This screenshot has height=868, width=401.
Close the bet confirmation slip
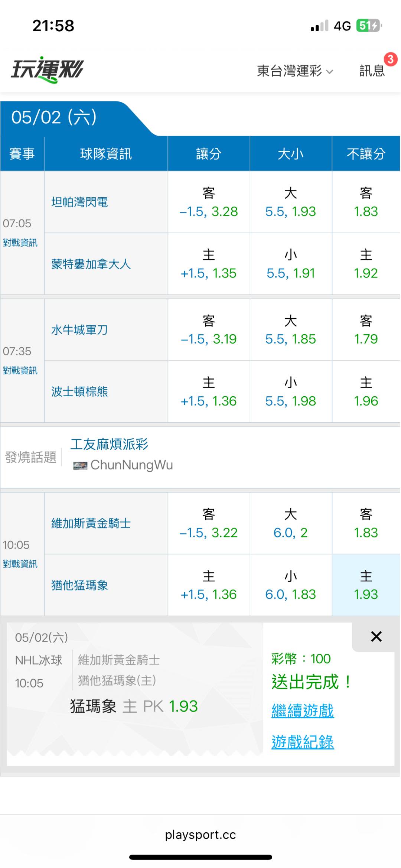pyautogui.click(x=376, y=637)
